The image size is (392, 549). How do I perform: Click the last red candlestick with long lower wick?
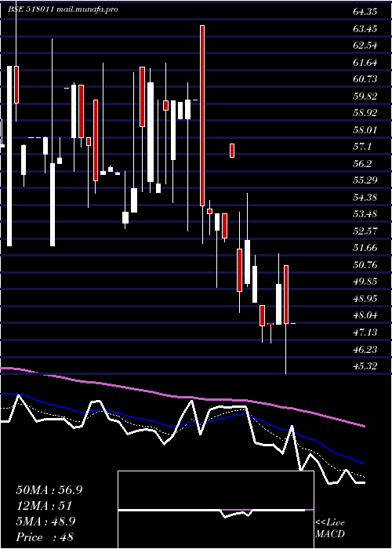click(286, 294)
